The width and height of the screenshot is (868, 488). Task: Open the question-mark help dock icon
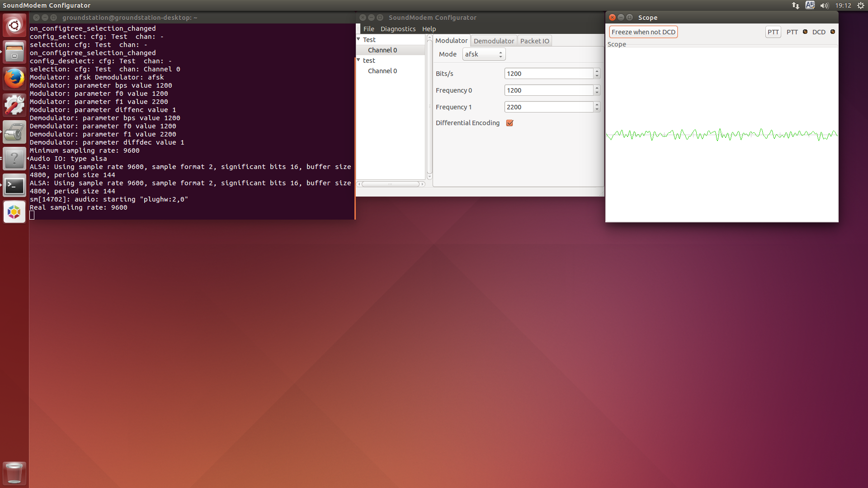coord(14,159)
